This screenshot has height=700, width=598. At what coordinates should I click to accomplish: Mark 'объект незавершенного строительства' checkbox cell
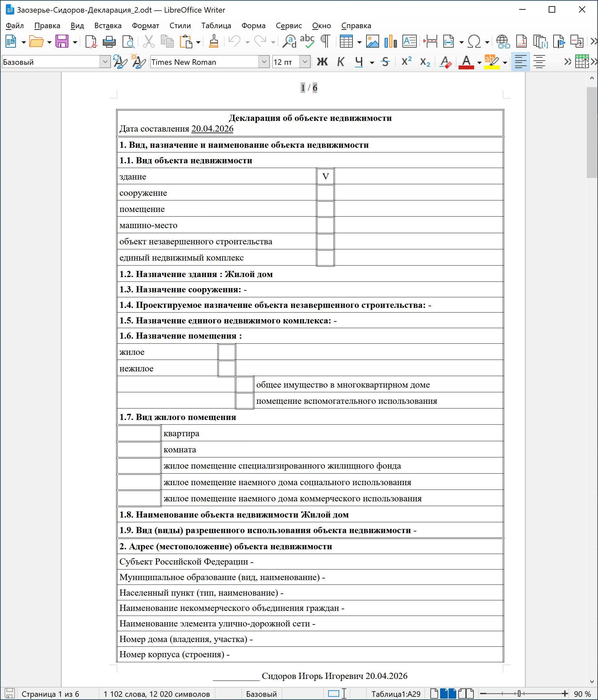tap(325, 241)
